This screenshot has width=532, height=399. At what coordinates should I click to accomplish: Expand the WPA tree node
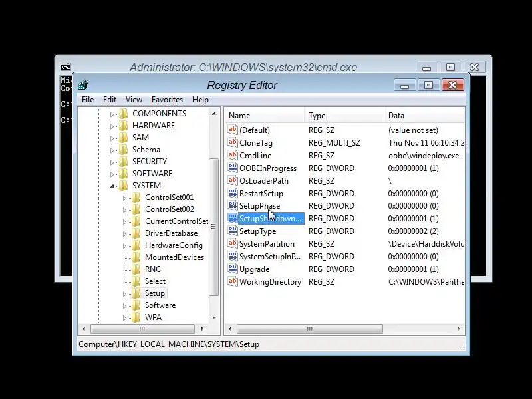coord(124,318)
